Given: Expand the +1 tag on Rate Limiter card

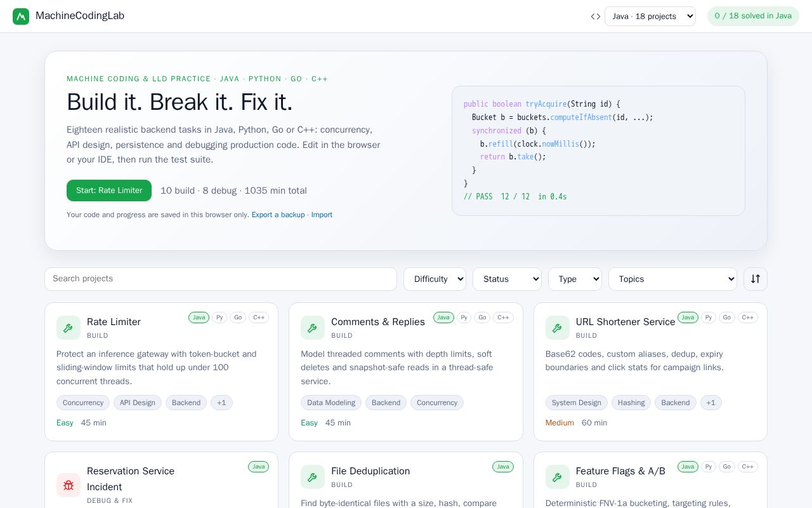Looking at the screenshot, I should click(x=222, y=403).
